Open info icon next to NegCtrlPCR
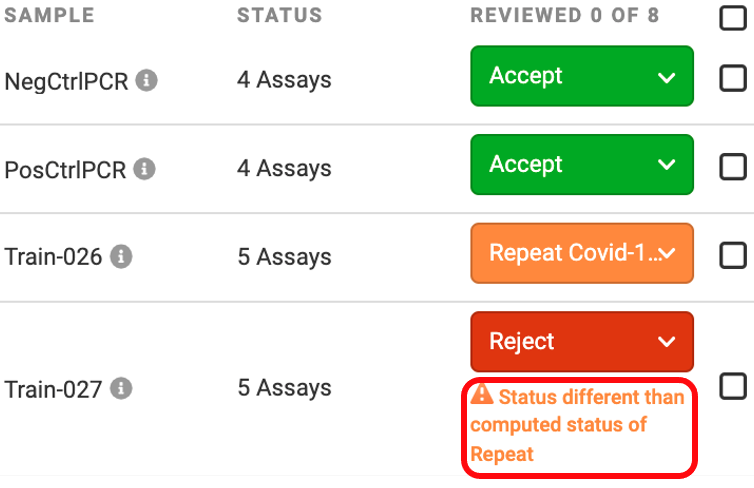 146,80
